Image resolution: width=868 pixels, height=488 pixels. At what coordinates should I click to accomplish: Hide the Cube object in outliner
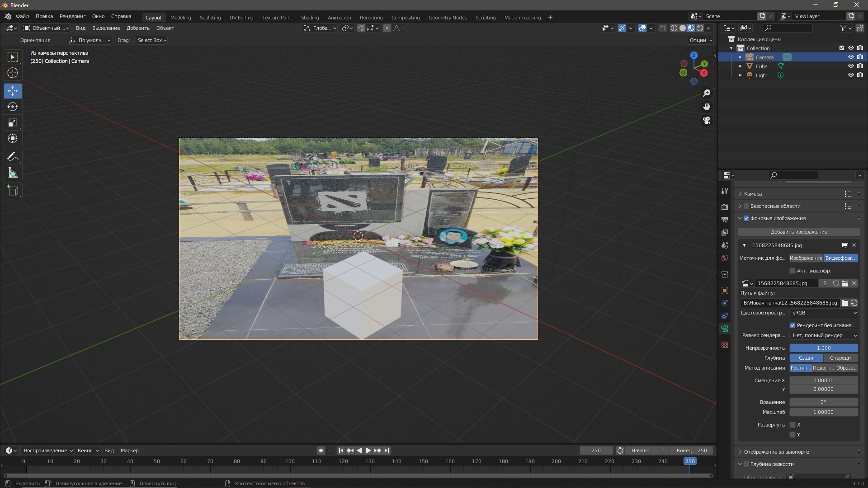(850, 66)
